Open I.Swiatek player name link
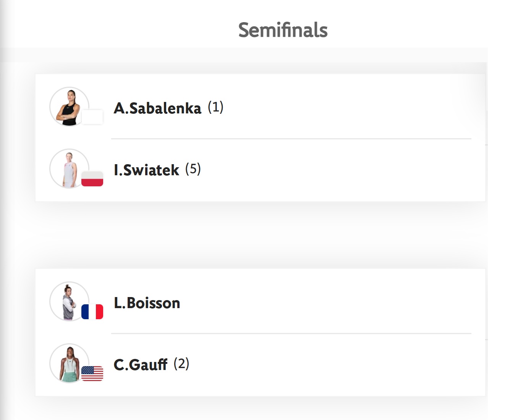518x420 pixels. 146,170
